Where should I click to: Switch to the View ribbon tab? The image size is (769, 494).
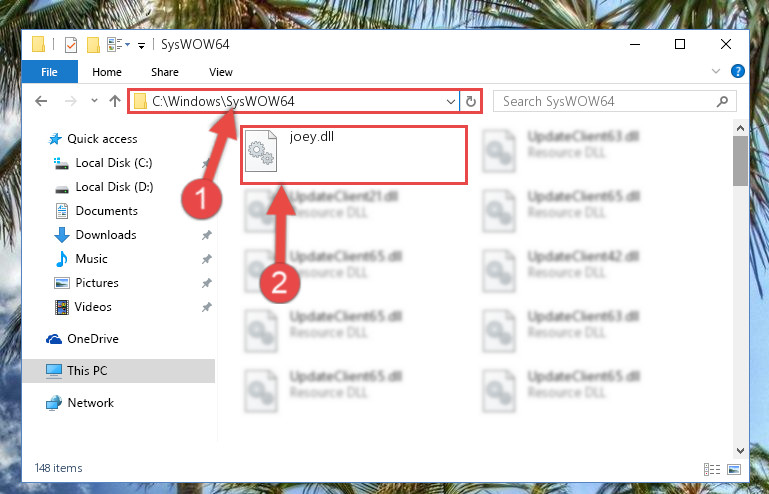pyautogui.click(x=221, y=72)
